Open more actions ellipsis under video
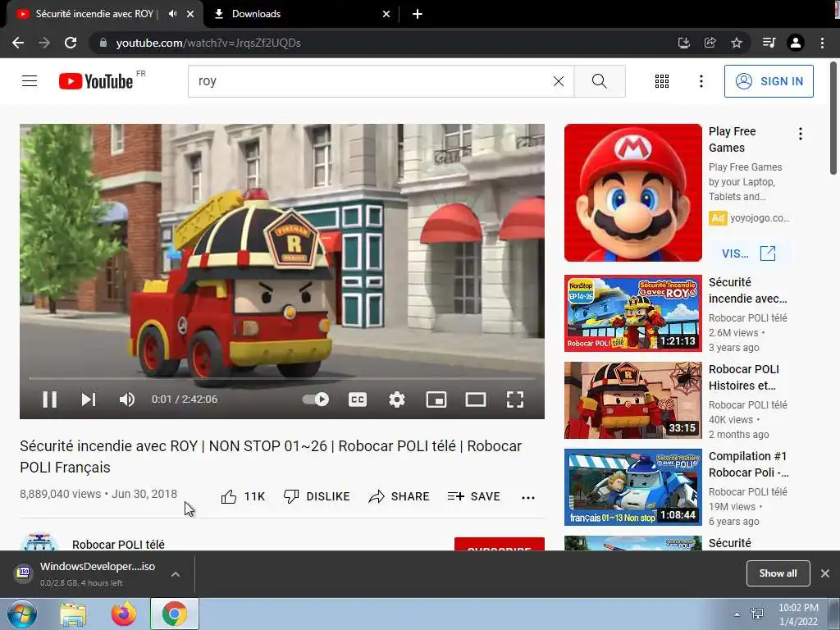This screenshot has height=630, width=840. (528, 497)
